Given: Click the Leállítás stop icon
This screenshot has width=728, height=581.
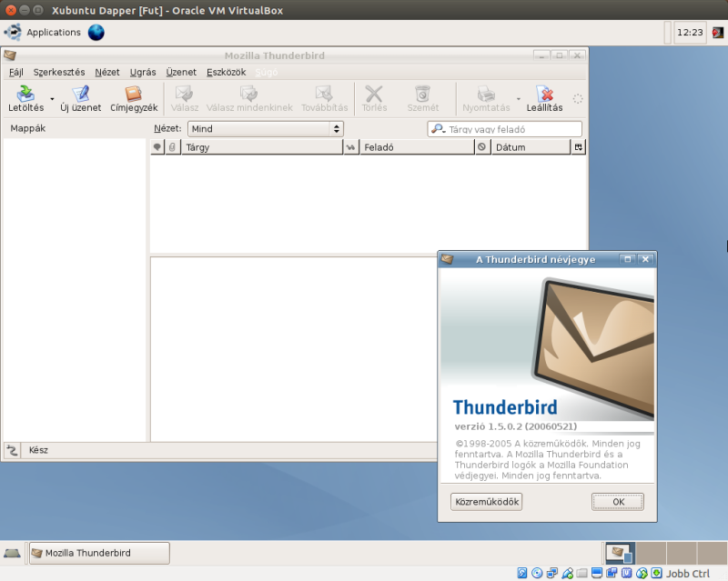Looking at the screenshot, I should click(544, 98).
